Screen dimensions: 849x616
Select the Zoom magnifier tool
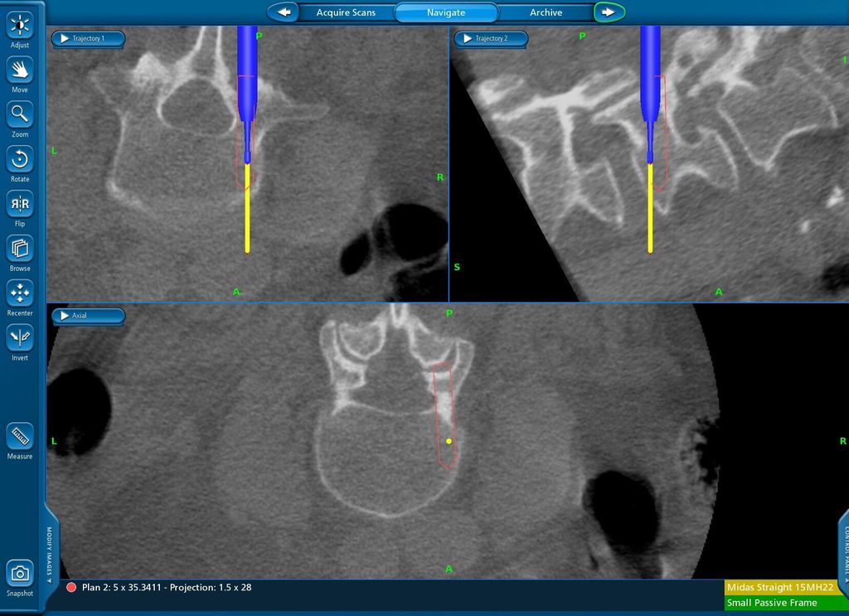click(x=20, y=114)
